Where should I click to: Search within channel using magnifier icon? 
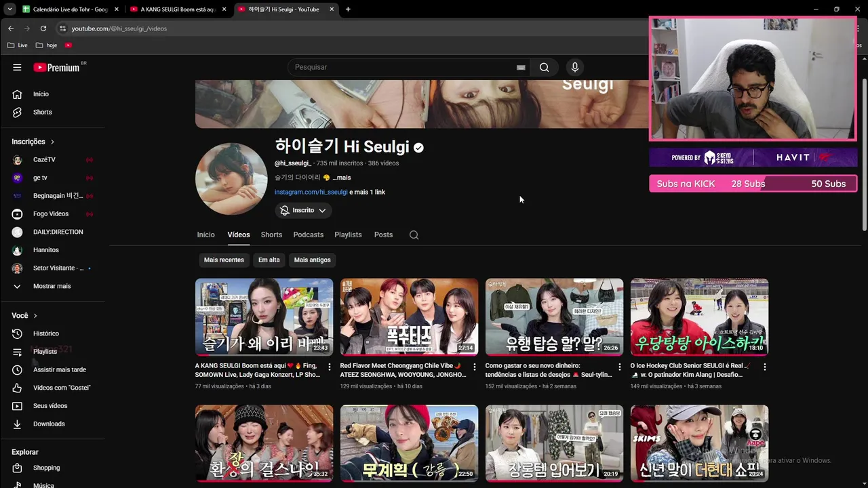coord(414,235)
